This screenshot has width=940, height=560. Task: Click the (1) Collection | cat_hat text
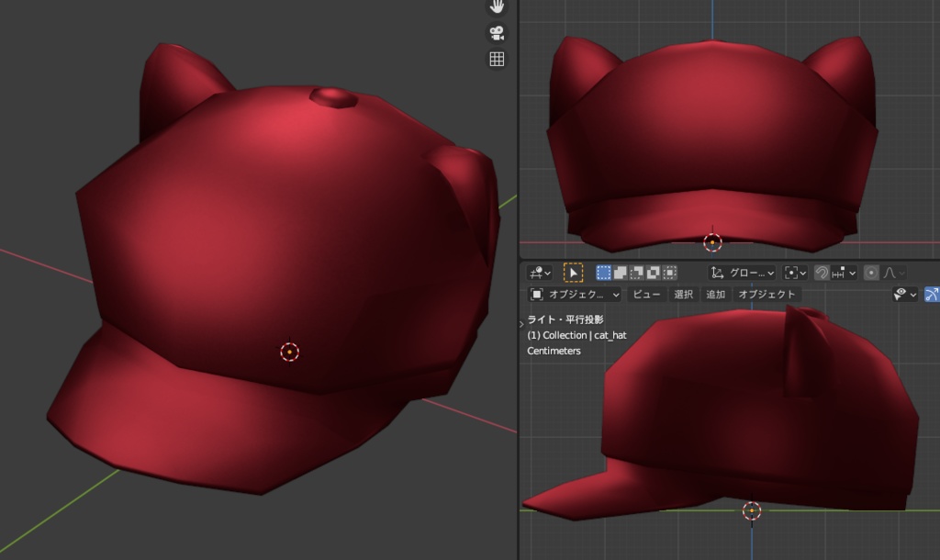click(576, 335)
